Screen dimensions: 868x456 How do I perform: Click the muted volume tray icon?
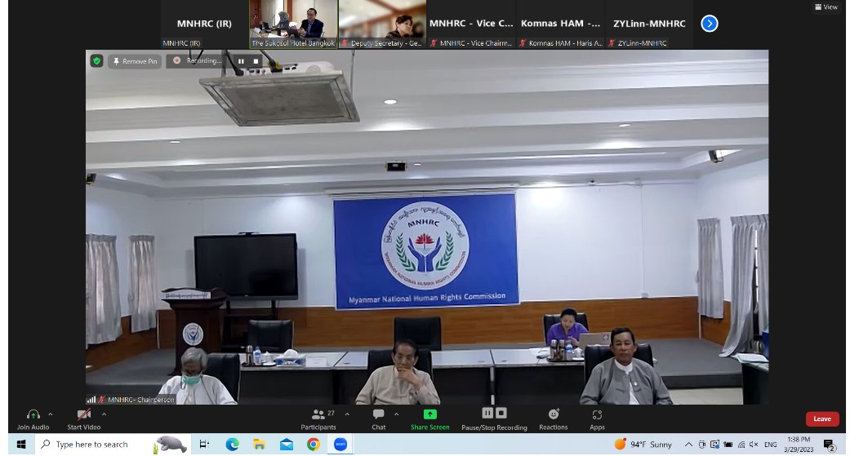(754, 445)
